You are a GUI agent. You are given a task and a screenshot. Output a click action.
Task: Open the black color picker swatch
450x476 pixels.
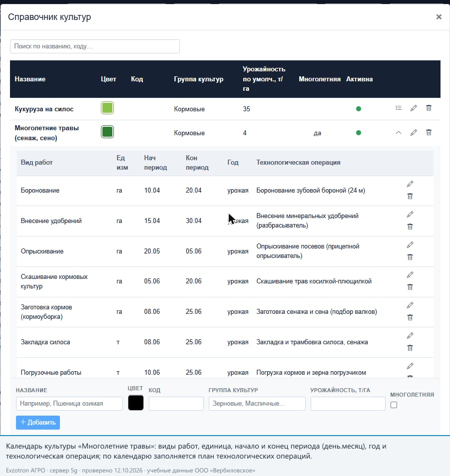click(x=135, y=403)
